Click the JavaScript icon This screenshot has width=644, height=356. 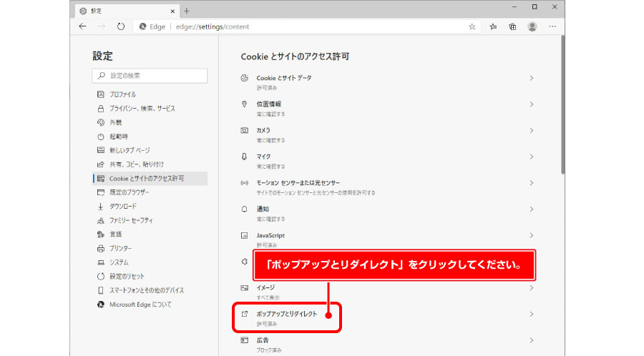[x=245, y=235]
